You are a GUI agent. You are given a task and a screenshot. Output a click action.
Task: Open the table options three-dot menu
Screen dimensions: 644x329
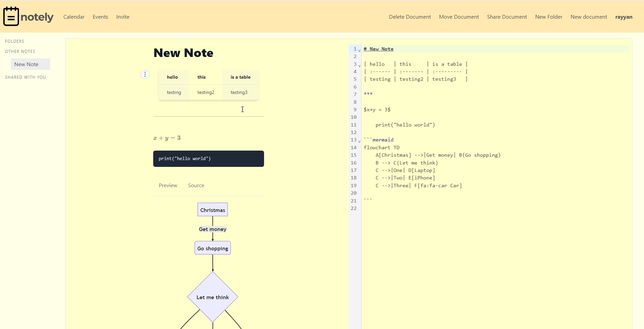[145, 74]
